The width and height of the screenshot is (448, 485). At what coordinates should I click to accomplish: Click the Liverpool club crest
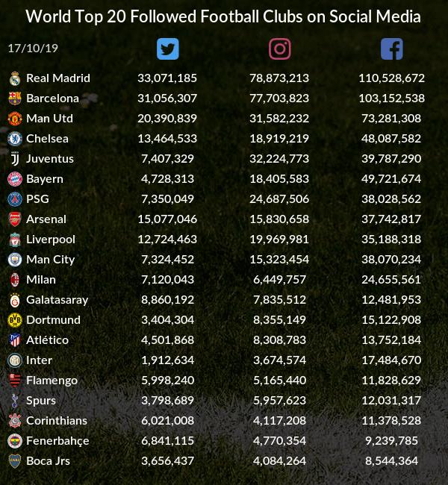(15, 240)
